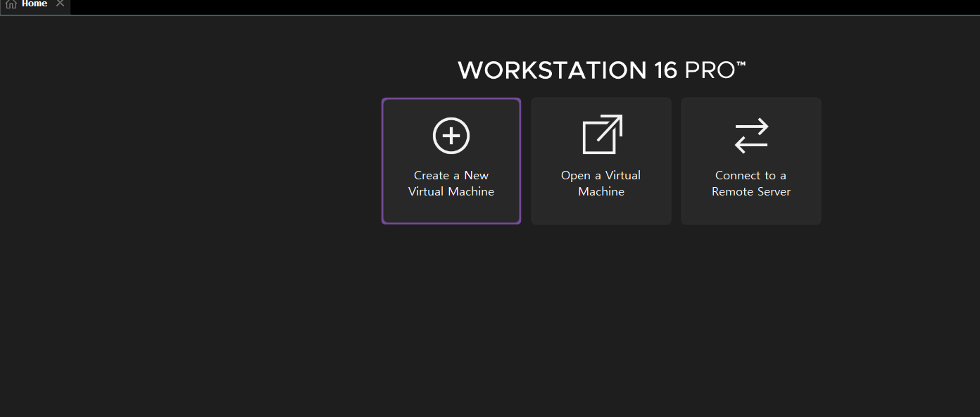Screen dimensions: 980x417
Task: Close the Home tab with its X
Action: click(61, 4)
